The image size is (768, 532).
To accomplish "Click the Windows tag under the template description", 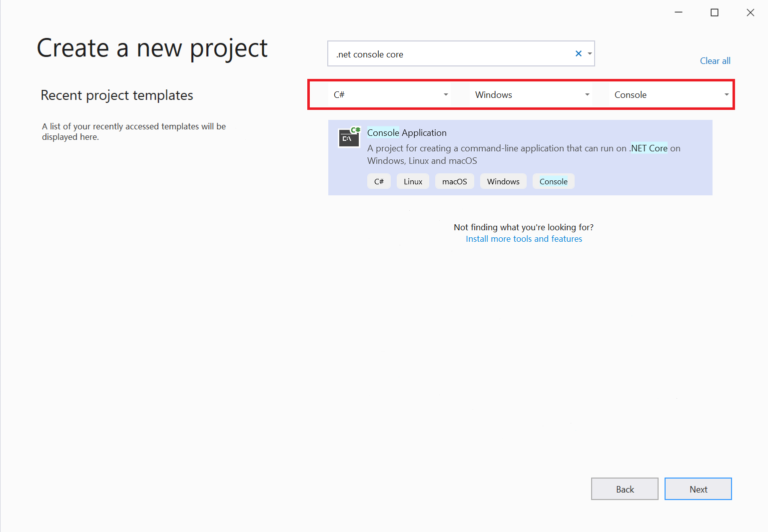I will click(x=503, y=181).
